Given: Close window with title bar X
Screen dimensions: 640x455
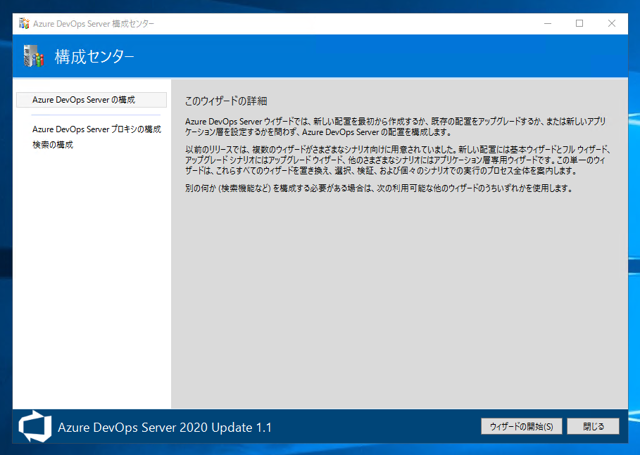Looking at the screenshot, I should coord(611,24).
